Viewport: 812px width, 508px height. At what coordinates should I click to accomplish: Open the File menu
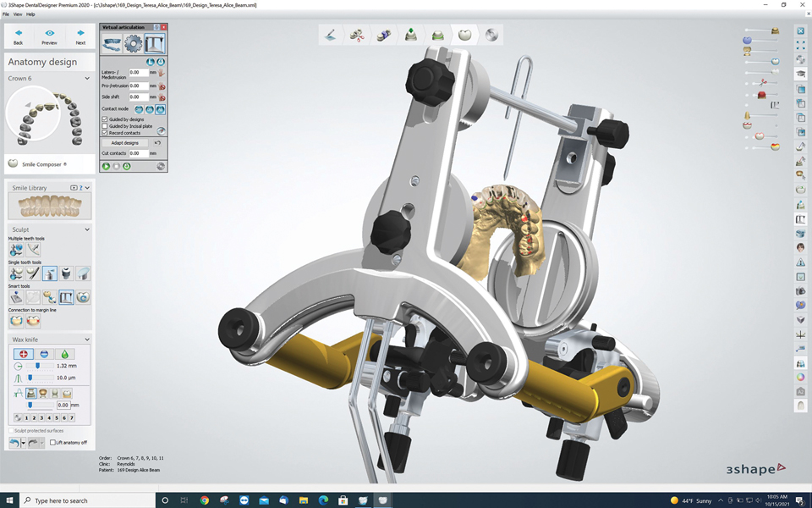coord(6,14)
